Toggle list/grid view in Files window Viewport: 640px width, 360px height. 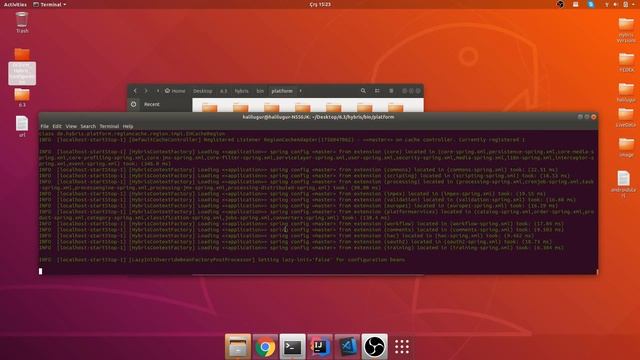[377, 91]
